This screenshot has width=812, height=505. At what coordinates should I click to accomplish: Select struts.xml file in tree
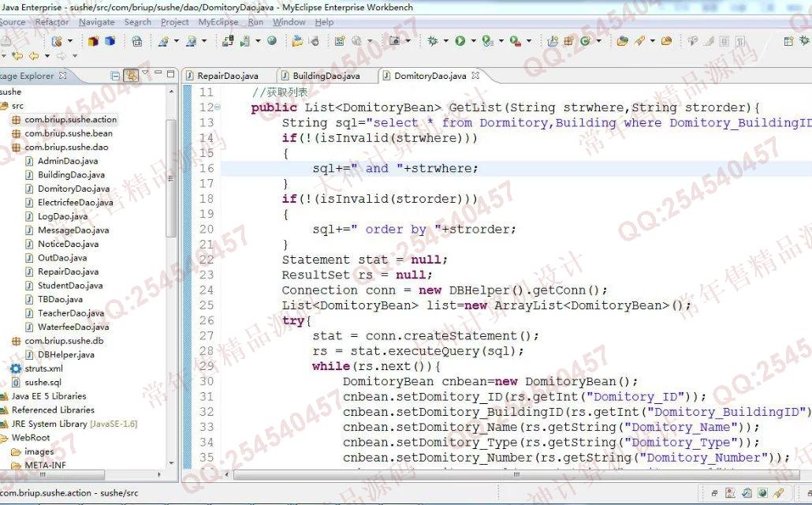(x=43, y=368)
